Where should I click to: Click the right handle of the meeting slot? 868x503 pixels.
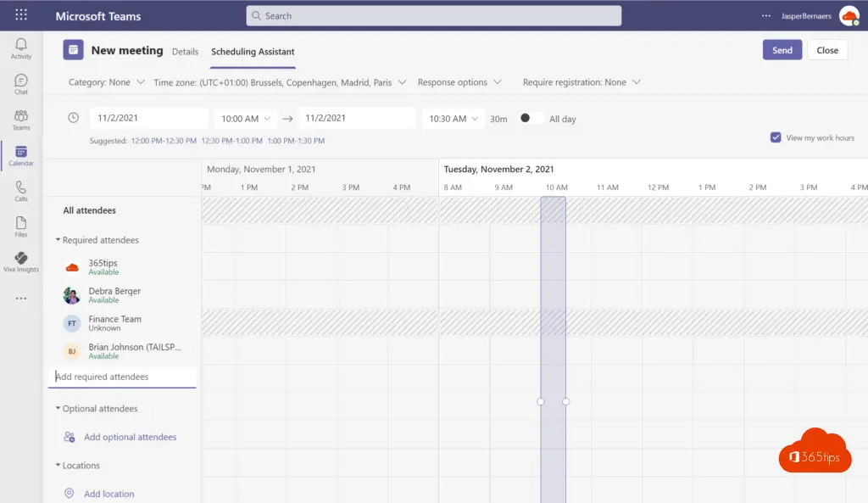tap(565, 401)
